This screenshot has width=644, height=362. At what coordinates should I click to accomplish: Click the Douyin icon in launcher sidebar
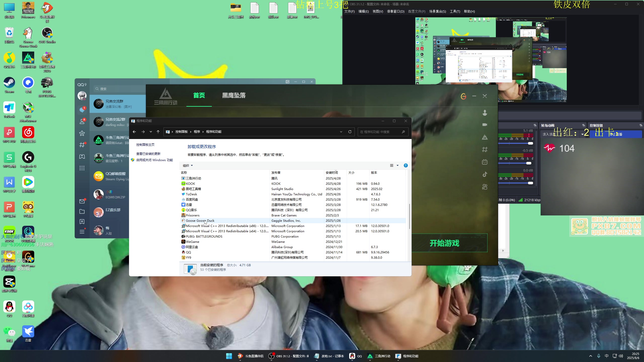(485, 174)
